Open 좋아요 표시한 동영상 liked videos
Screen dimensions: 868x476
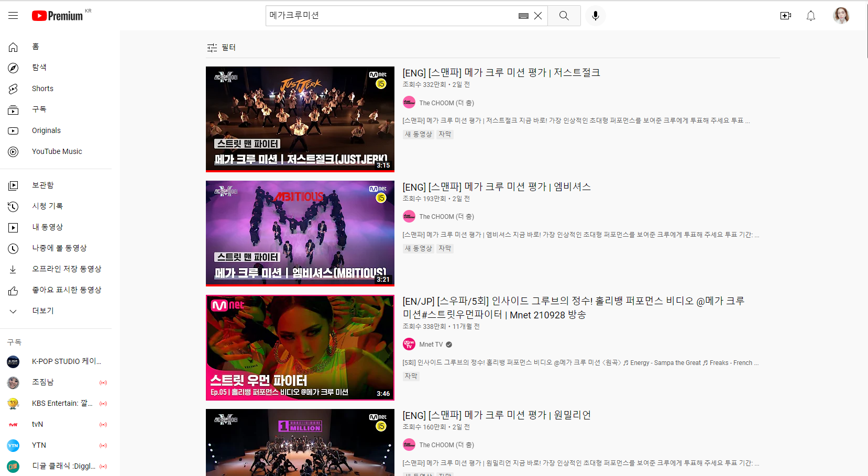(x=56, y=290)
